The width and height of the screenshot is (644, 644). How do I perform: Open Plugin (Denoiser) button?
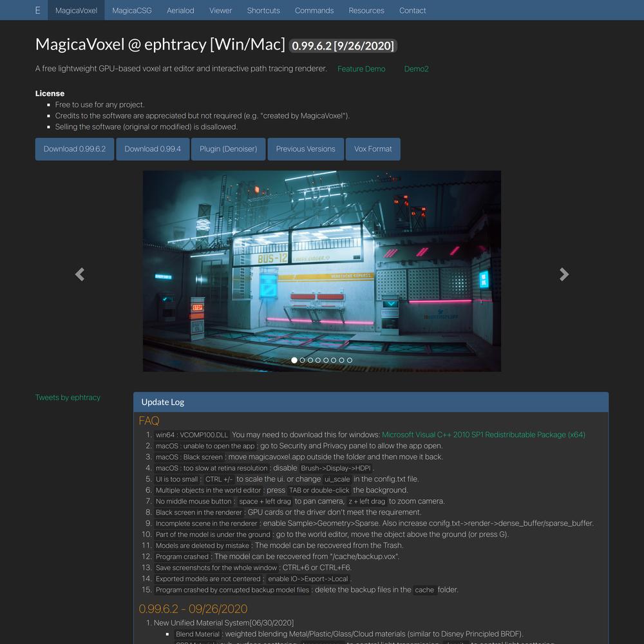[229, 149]
